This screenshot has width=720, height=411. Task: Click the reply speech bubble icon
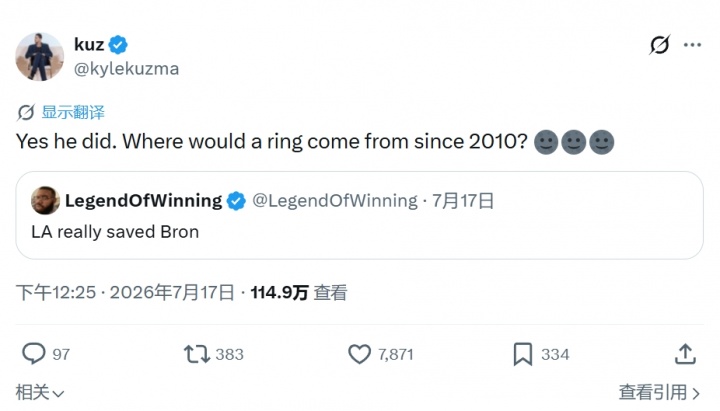pos(34,354)
